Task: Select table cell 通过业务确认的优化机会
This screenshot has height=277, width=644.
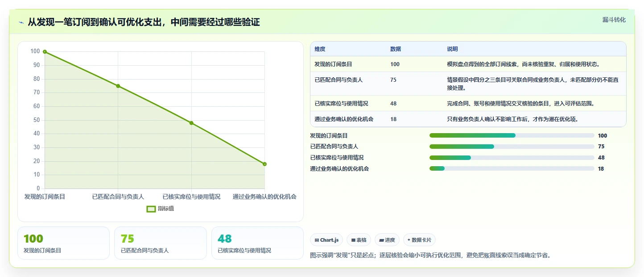Action: [344, 119]
